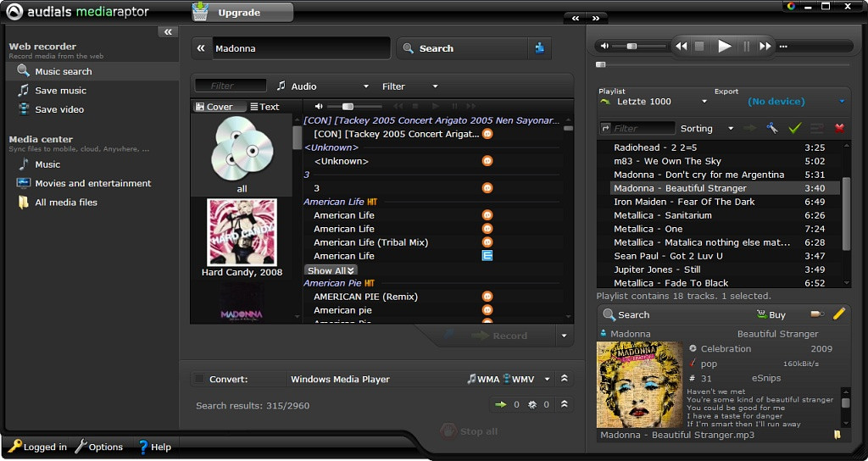Viewport: 868px width, 461px height.
Task: Select Iron Maiden - Fear Of The Dark
Action: click(x=724, y=202)
